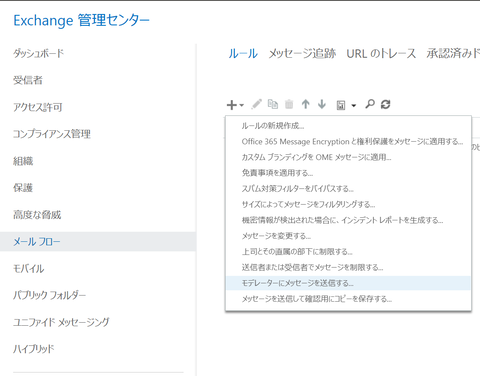The width and height of the screenshot is (480, 376).
Task: Open ハイブリッド in sidebar
Action: 33,349
